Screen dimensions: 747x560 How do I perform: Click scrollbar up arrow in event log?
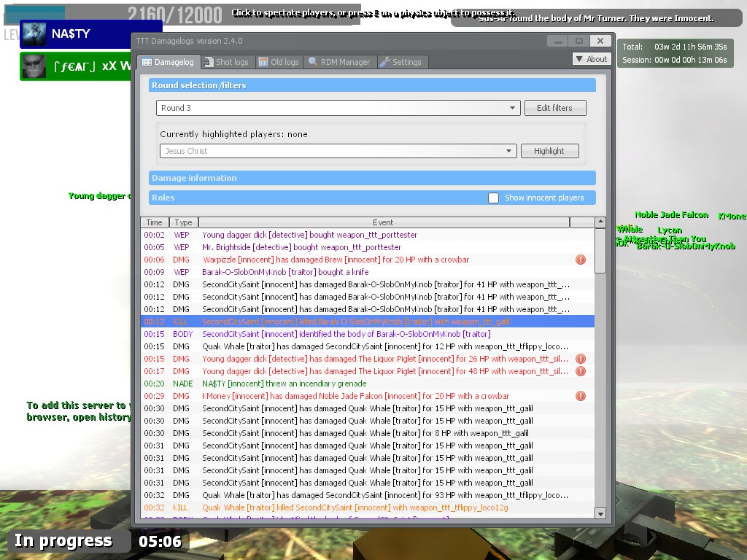[600, 222]
